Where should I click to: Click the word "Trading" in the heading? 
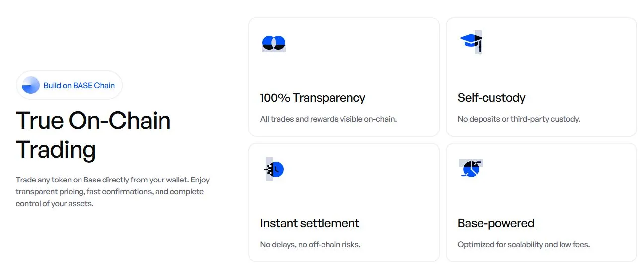(x=56, y=150)
